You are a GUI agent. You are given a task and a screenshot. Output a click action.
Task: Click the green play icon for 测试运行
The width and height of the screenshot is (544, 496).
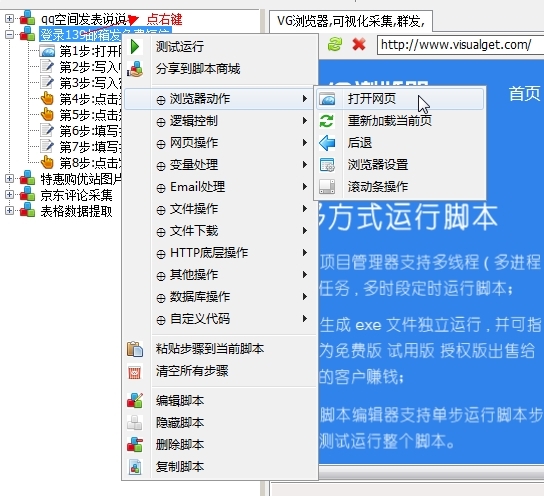point(135,46)
